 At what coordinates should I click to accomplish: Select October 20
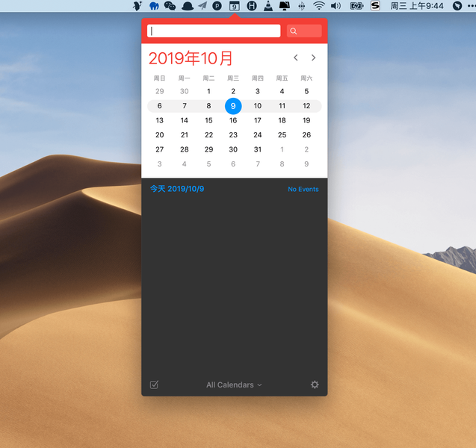pos(160,135)
